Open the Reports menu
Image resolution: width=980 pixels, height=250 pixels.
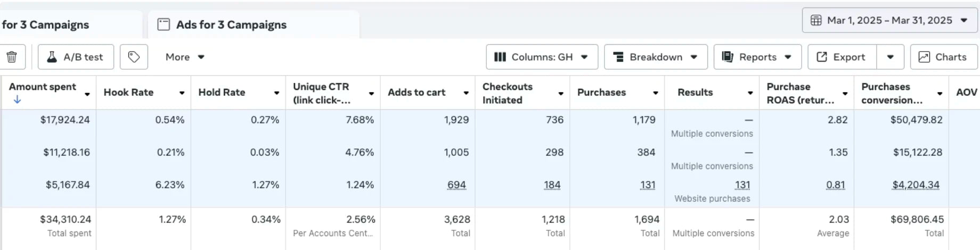(x=757, y=57)
